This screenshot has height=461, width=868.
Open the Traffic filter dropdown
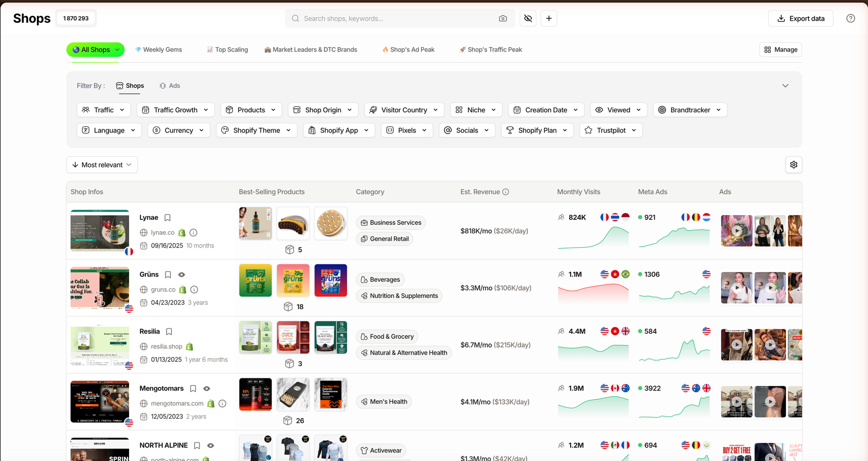tap(104, 110)
